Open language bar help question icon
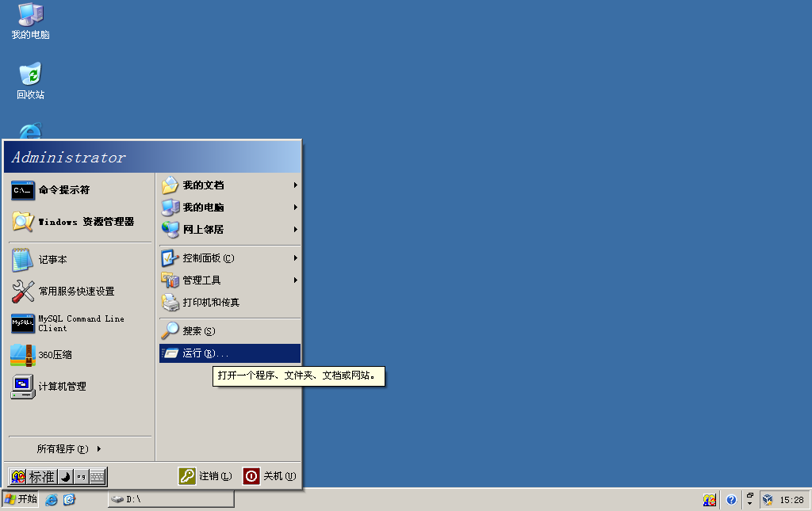Image resolution: width=812 pixels, height=511 pixels. click(x=731, y=500)
